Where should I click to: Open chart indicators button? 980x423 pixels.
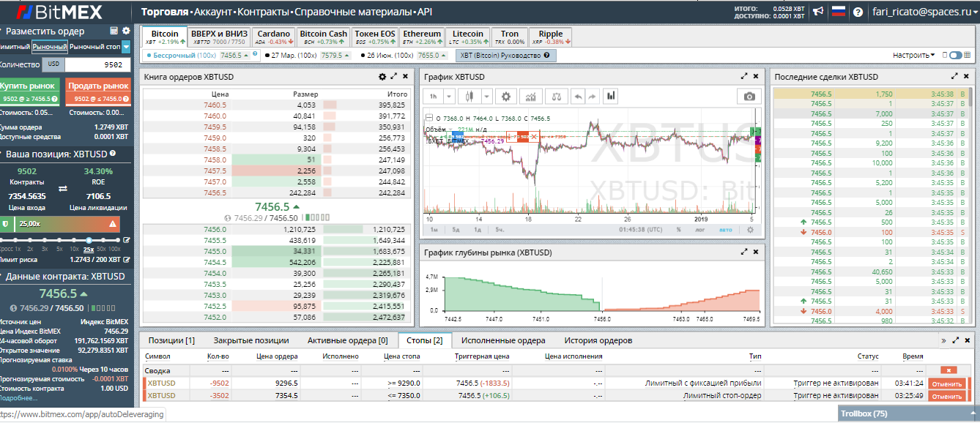pos(530,96)
